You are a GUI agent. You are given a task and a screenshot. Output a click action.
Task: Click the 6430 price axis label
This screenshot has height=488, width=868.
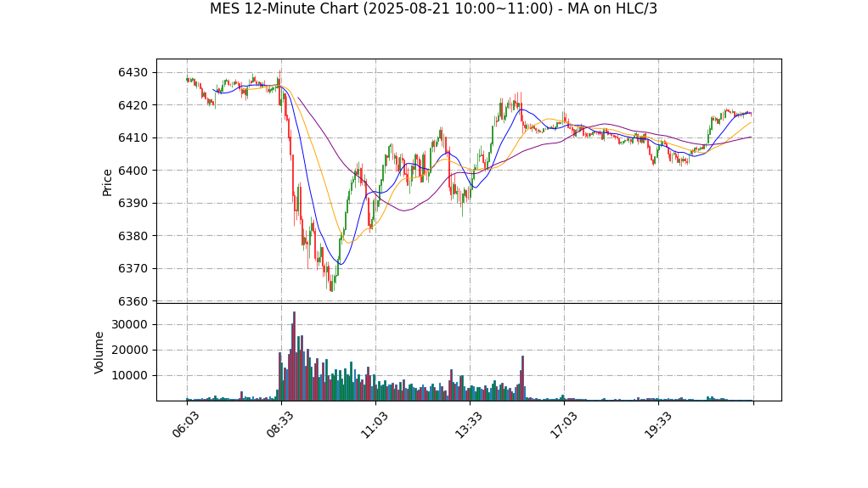tap(132, 72)
